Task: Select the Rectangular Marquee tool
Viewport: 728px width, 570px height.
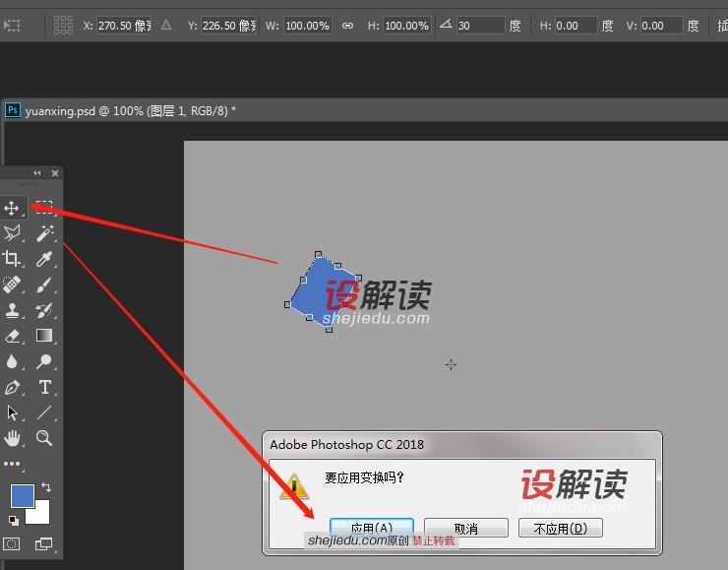Action: (44, 207)
